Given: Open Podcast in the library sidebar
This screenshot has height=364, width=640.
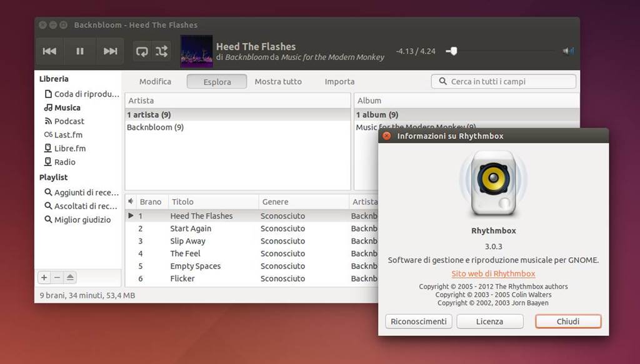Looking at the screenshot, I should [69, 121].
